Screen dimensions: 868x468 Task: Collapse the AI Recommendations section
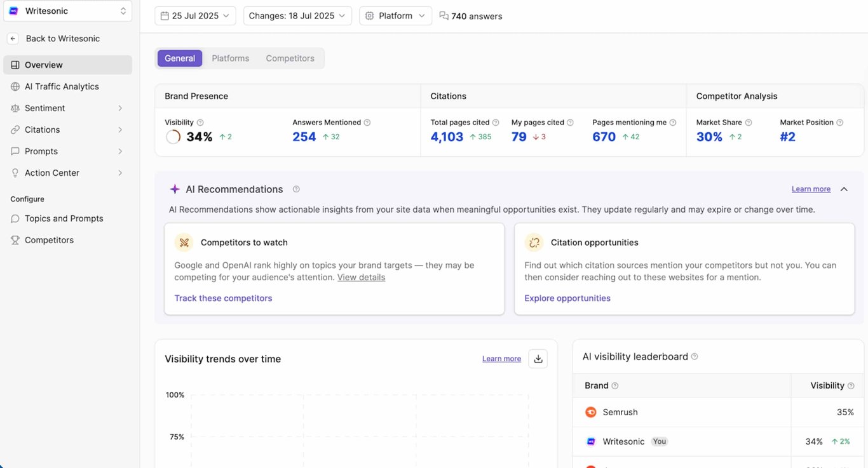coord(844,189)
